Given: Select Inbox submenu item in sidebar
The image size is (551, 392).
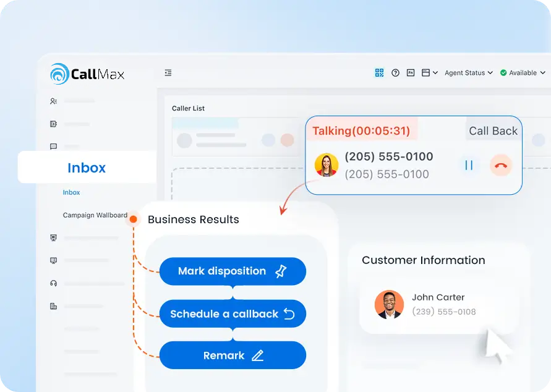Looking at the screenshot, I should click(72, 192).
